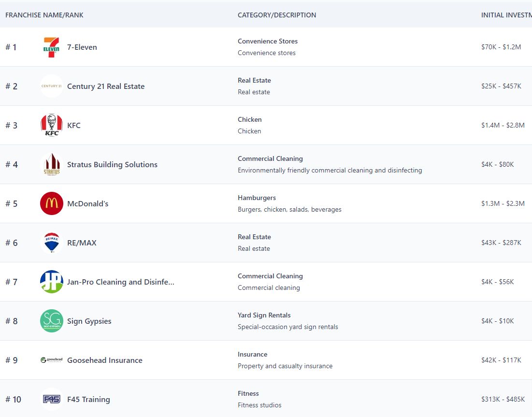Select the Chicken category heading for KFC

(250, 119)
